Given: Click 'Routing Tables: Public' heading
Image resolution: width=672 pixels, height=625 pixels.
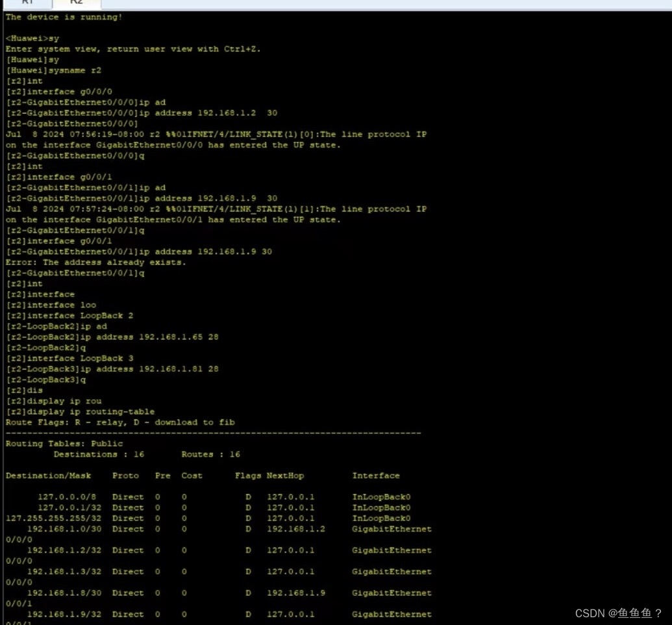Looking at the screenshot, I should click(x=64, y=444).
